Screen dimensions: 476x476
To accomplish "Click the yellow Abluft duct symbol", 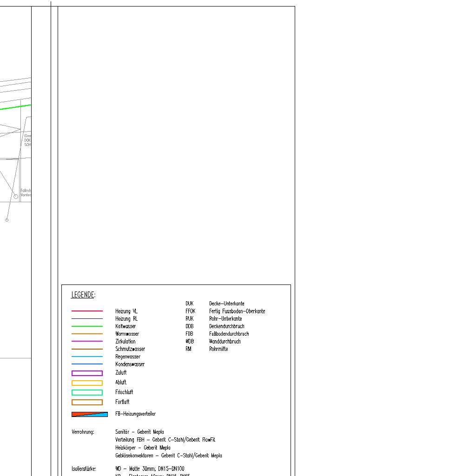I will [x=87, y=383].
